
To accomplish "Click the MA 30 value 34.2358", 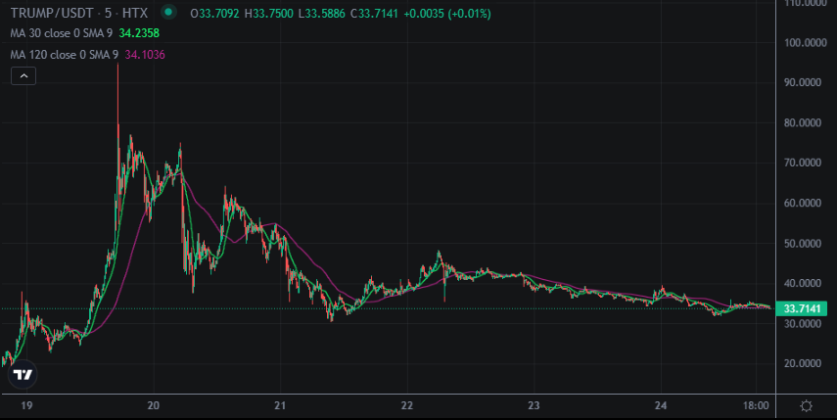I will click(x=139, y=33).
